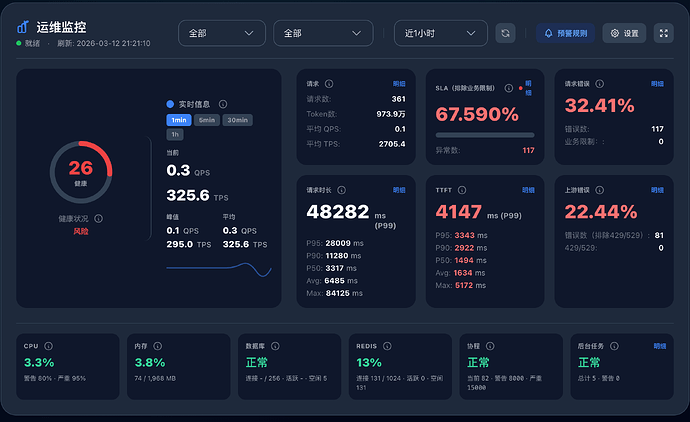The width and height of the screenshot is (690, 422).
Task: Click the info icon next to 请求
Action: pos(329,84)
